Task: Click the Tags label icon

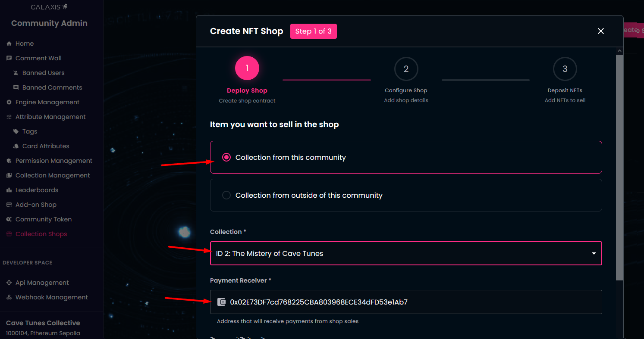Action: tap(16, 131)
